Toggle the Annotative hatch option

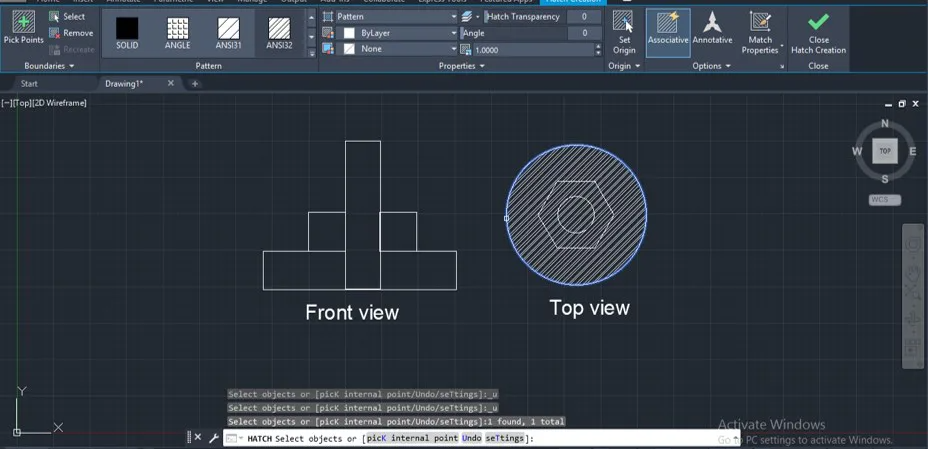click(x=713, y=33)
